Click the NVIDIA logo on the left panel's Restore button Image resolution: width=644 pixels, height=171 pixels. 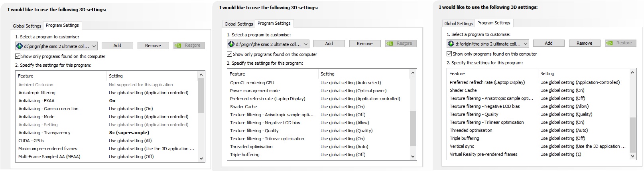click(179, 46)
